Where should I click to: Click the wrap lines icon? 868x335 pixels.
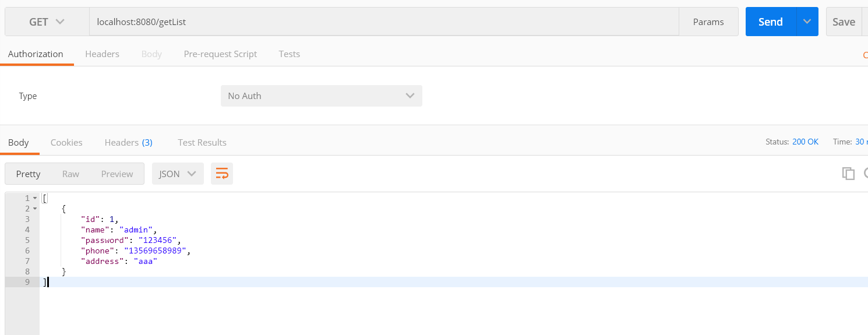(222, 174)
